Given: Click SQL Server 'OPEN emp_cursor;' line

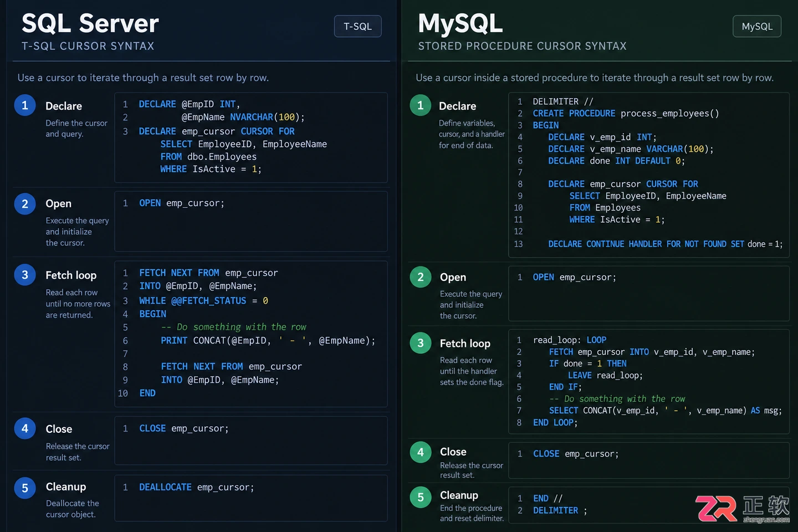Looking at the screenshot, I should coord(182,203).
